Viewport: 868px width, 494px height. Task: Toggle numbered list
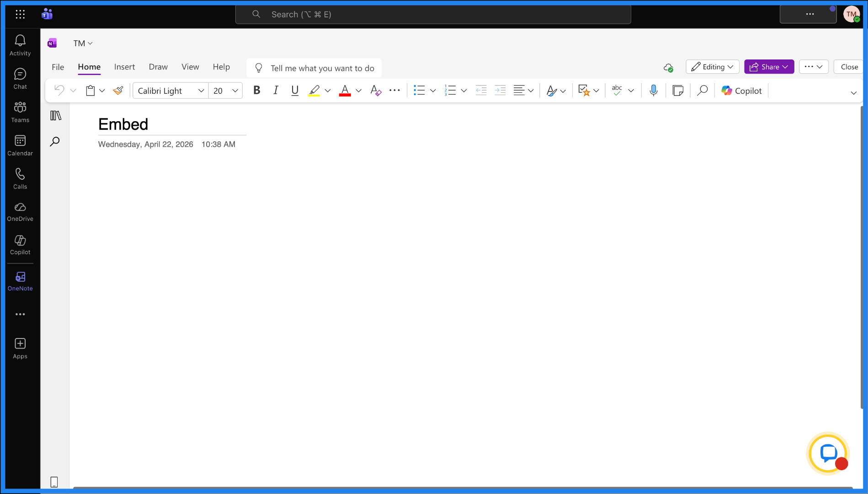[x=450, y=91]
